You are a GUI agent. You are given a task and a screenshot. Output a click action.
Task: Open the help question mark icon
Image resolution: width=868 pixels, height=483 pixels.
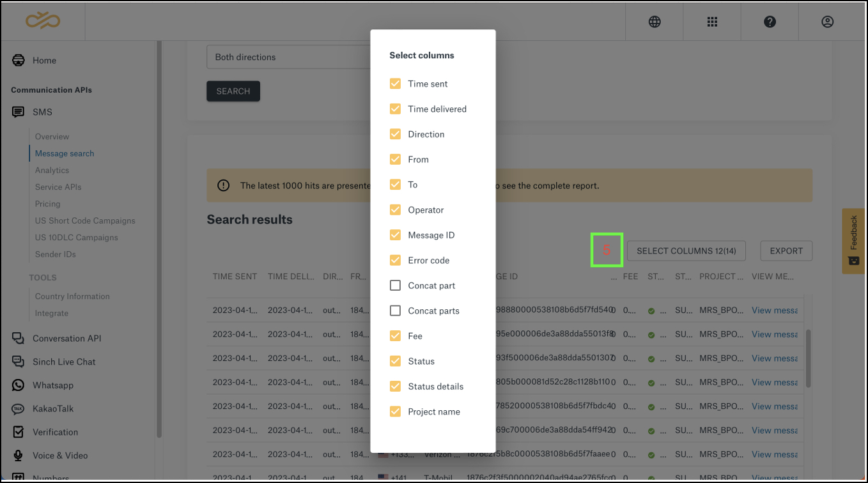pyautogui.click(x=770, y=21)
